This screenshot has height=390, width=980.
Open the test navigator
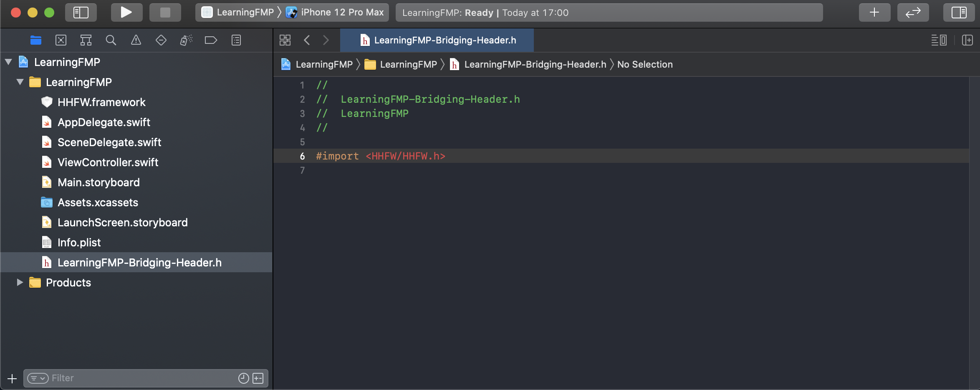(161, 40)
